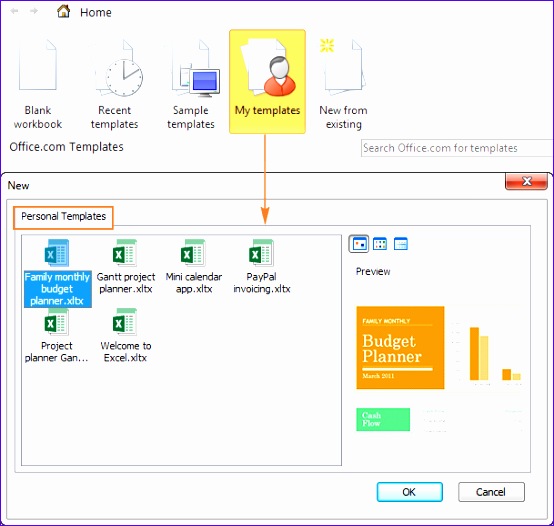Select My templates
This screenshot has height=526, width=554.
point(267,82)
